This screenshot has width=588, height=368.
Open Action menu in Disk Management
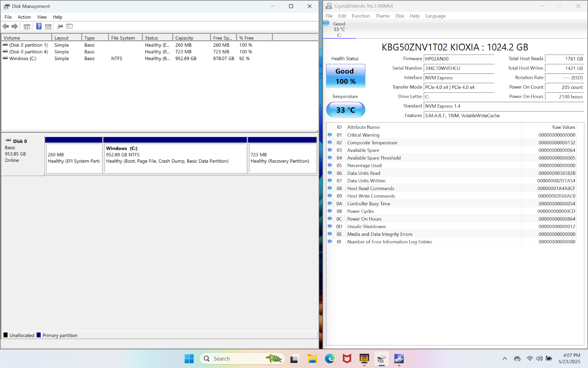tap(24, 17)
